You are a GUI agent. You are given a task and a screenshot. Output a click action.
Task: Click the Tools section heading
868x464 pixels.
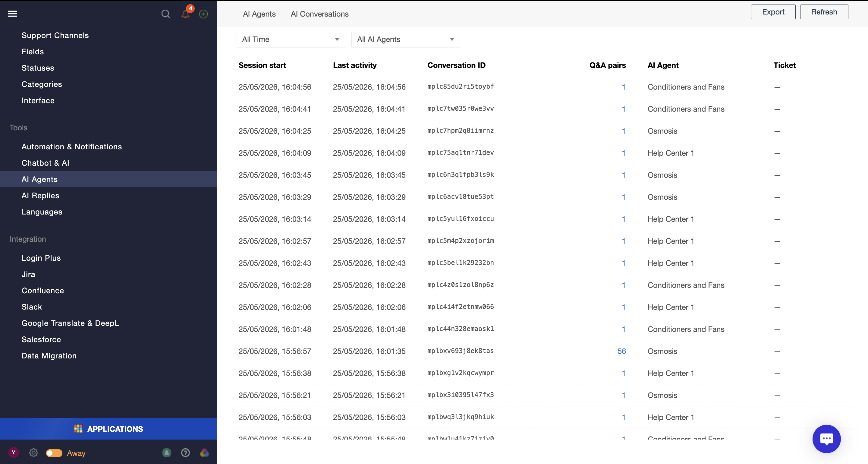(18, 128)
